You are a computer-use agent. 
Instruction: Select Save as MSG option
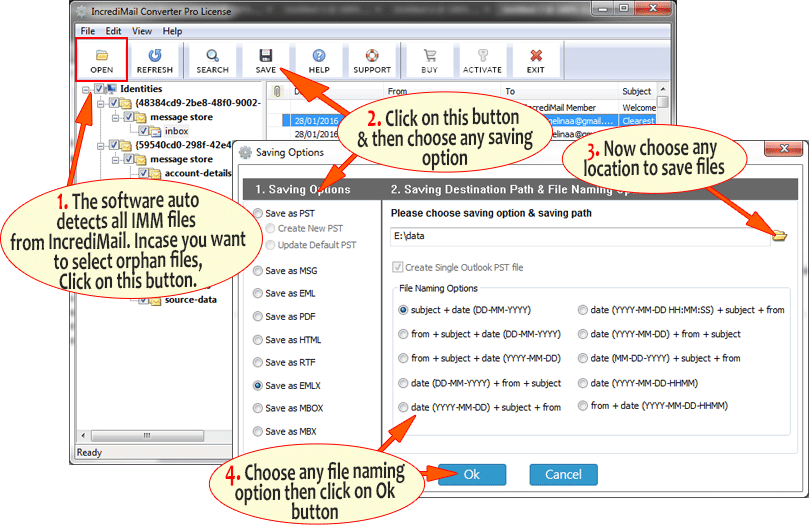tap(258, 270)
